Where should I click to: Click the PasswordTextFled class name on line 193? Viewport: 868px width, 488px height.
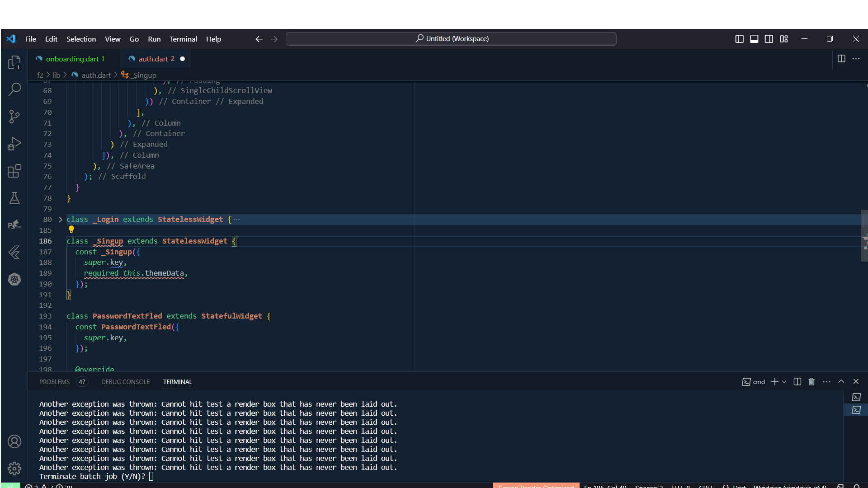coord(127,316)
